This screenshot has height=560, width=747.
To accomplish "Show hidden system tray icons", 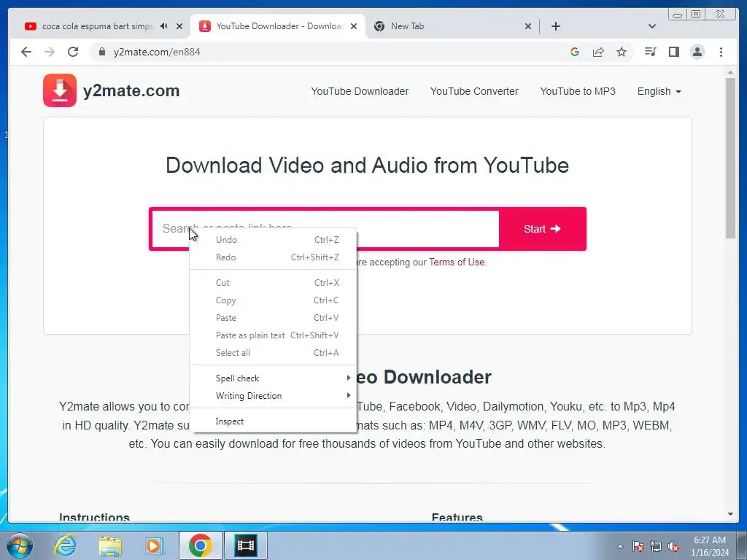I will (x=620, y=546).
